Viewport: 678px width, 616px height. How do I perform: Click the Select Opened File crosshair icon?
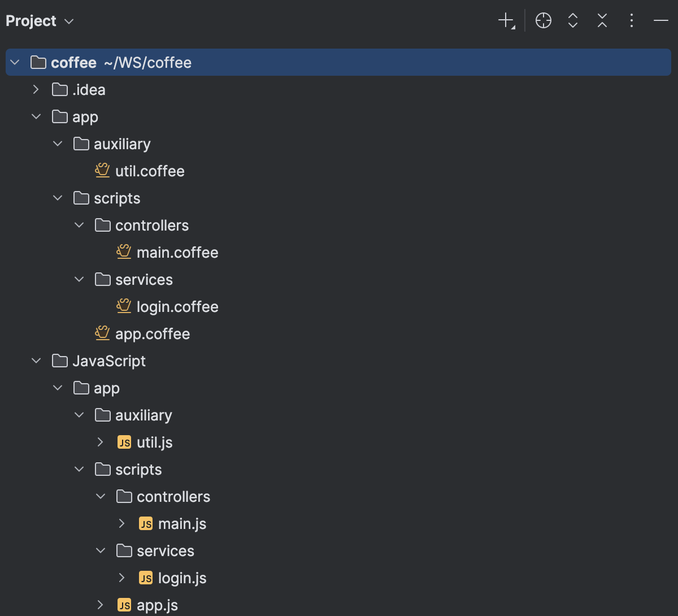543,20
